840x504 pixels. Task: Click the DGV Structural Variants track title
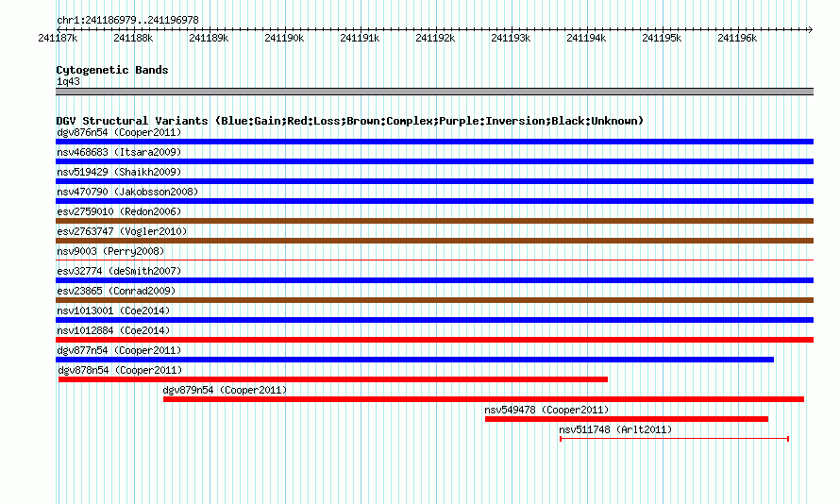(350, 121)
